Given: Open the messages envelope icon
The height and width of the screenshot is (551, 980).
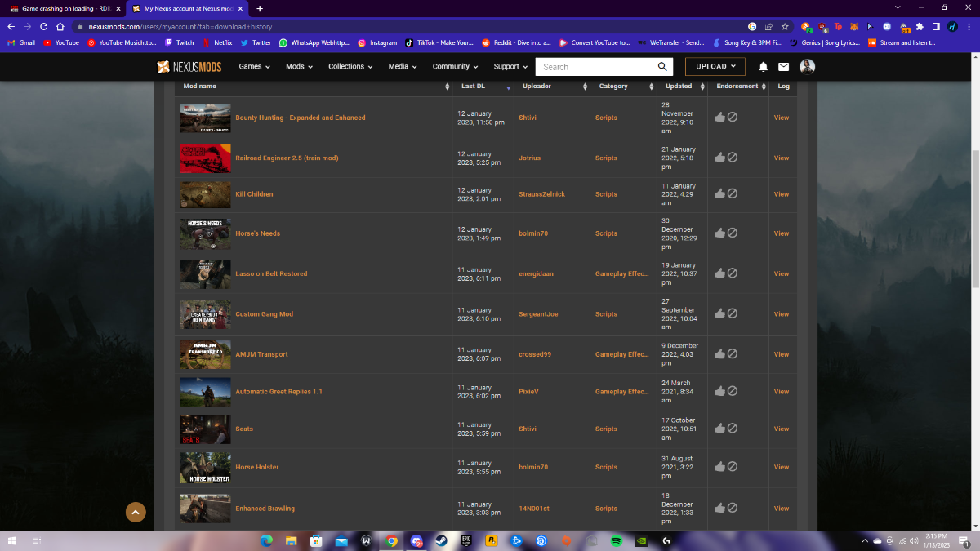Looking at the screenshot, I should tap(783, 67).
